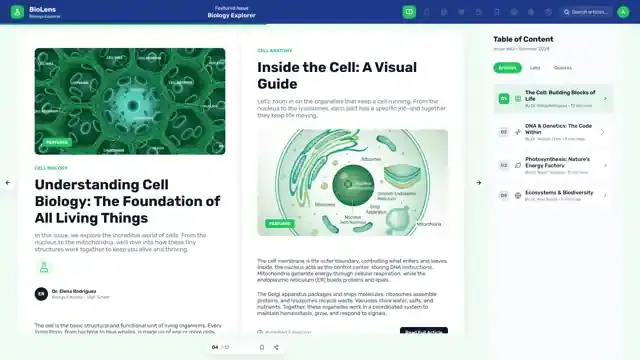Image resolution: width=640 pixels, height=360 pixels.
Task: Expand 'Ecosystems & Biodiversity' chevron
Action: [x=605, y=196]
